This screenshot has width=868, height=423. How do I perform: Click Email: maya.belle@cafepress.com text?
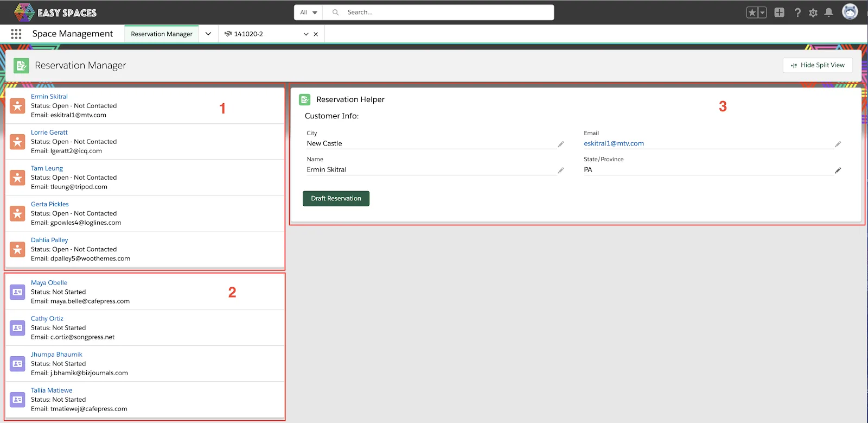[x=80, y=301]
